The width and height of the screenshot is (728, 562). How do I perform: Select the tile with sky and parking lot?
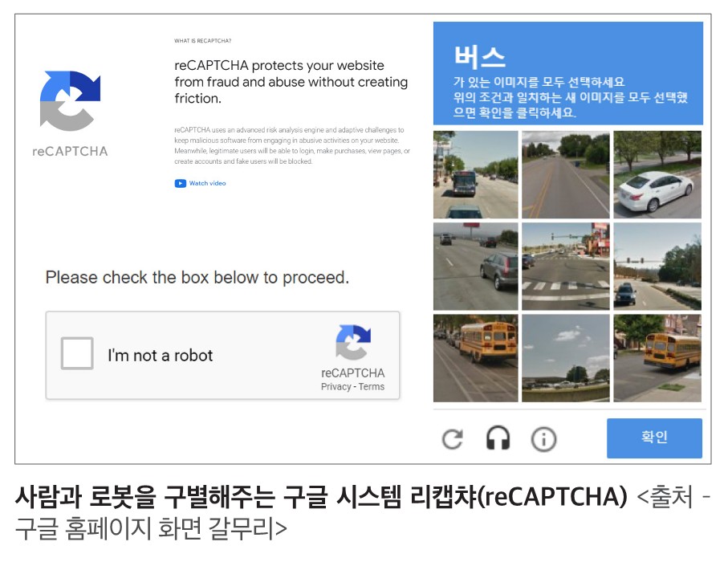tap(566, 358)
